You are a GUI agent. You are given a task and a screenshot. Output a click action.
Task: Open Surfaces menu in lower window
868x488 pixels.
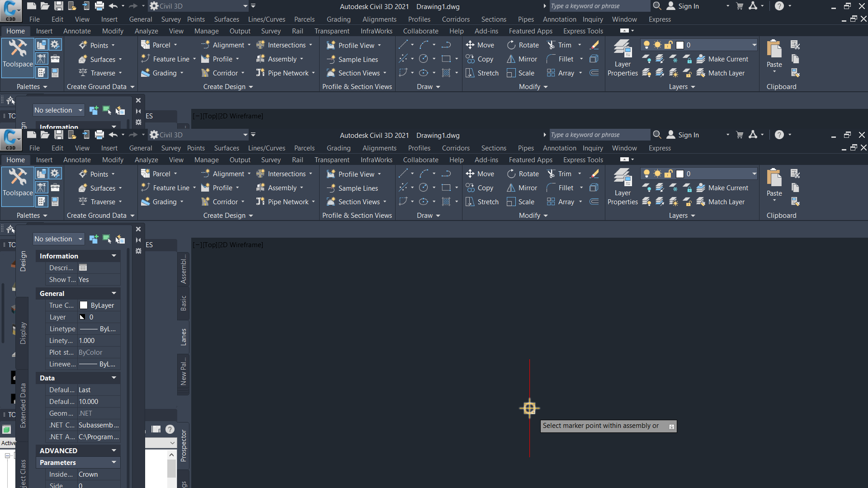226,148
